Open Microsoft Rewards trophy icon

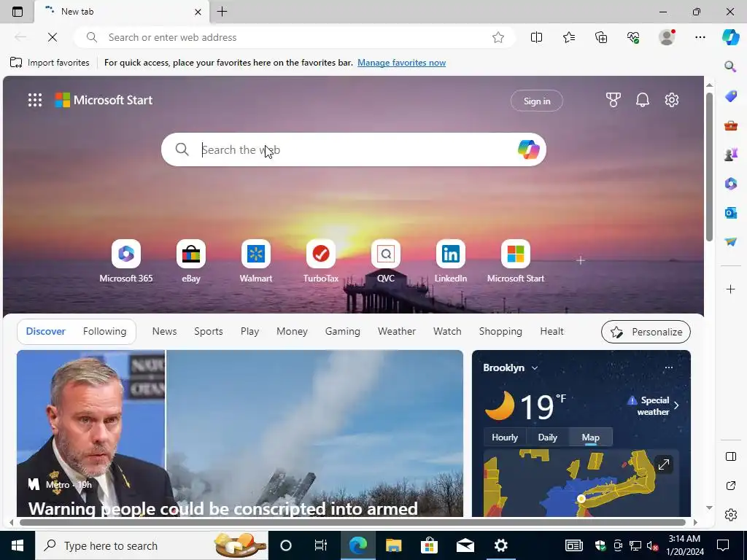point(613,100)
